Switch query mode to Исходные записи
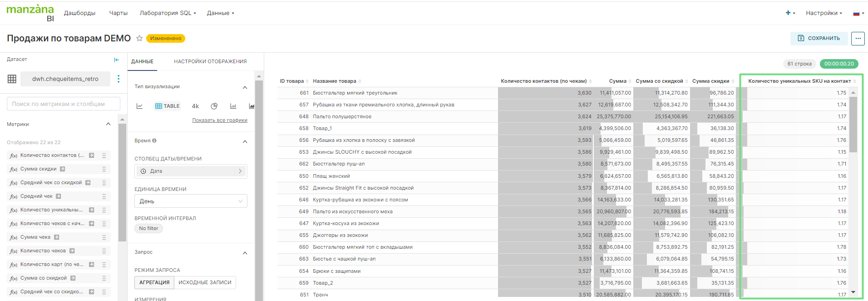868x301 pixels. [x=205, y=282]
